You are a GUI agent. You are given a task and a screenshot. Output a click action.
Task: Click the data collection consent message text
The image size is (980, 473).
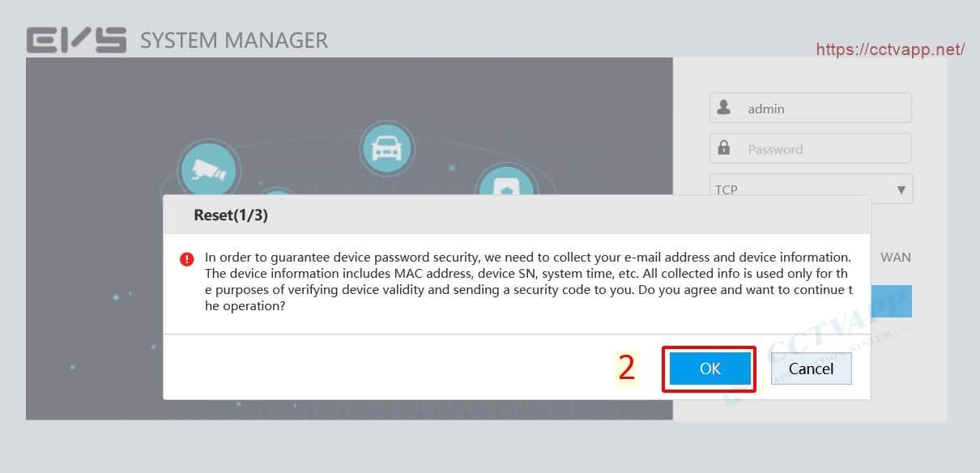click(527, 282)
